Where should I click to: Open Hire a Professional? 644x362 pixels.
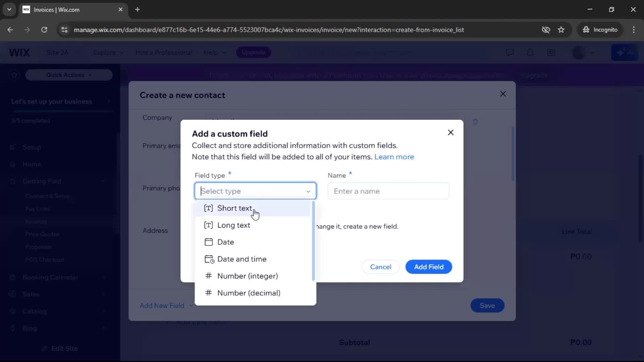point(164,53)
